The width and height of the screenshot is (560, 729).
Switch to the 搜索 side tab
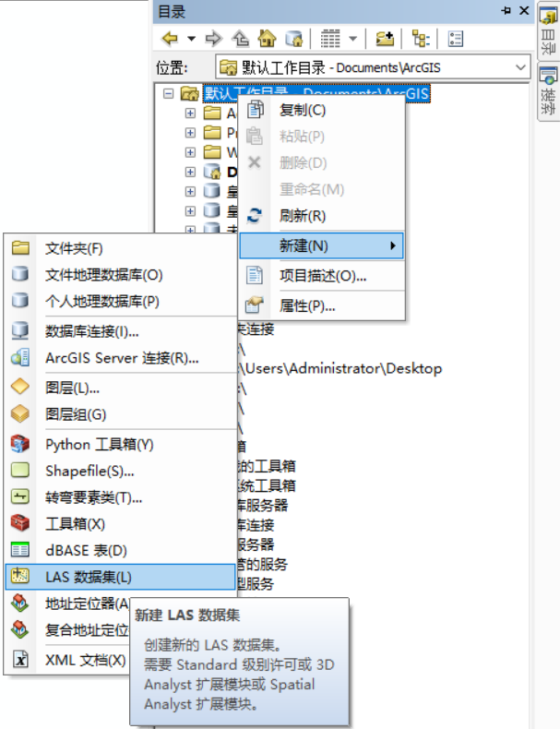[x=548, y=92]
